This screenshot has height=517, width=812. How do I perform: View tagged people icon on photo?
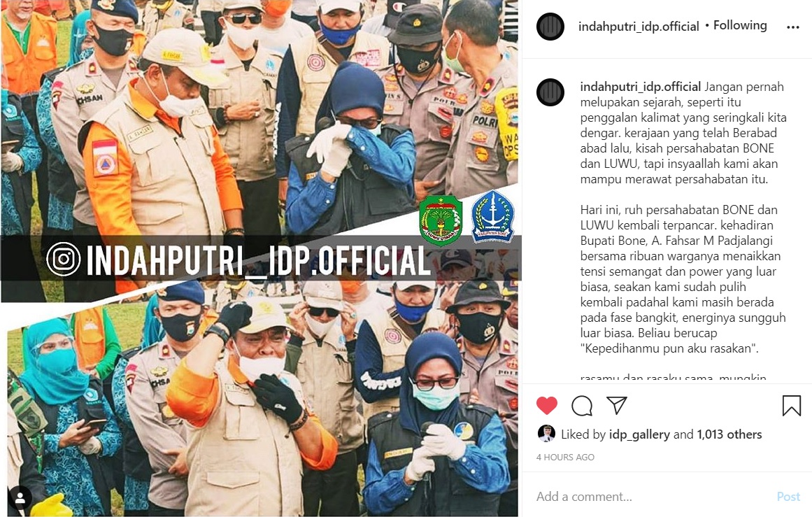[x=20, y=498]
